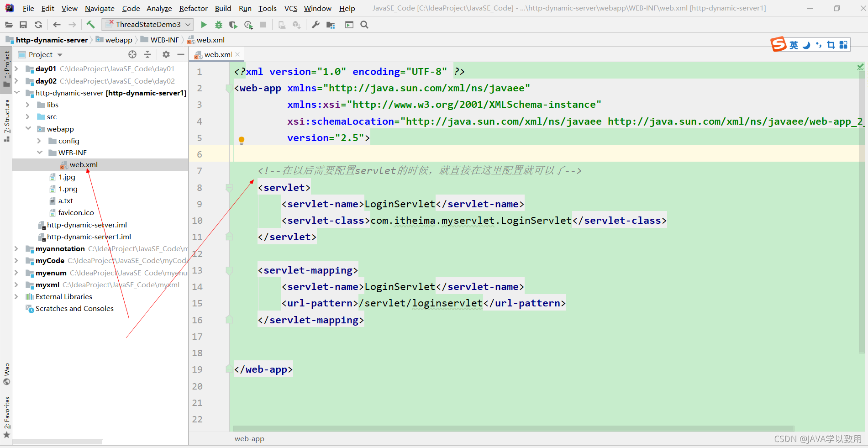Click the intention light bulb on line 5
The height and width of the screenshot is (448, 868).
tap(242, 140)
